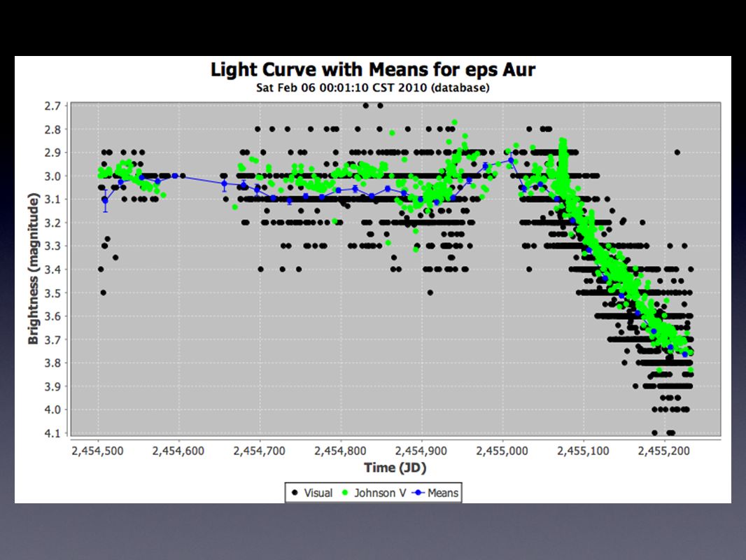Image resolution: width=746 pixels, height=560 pixels.
Task: Click the subtitle 'Sat Feb 06 00:01:10 CST 2010 (database)'
Action: pos(372,88)
